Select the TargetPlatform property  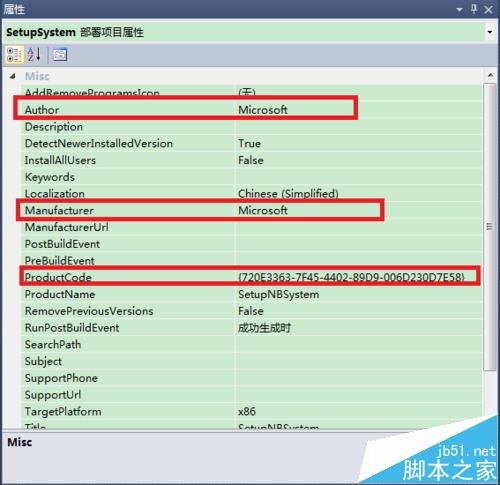coord(63,411)
